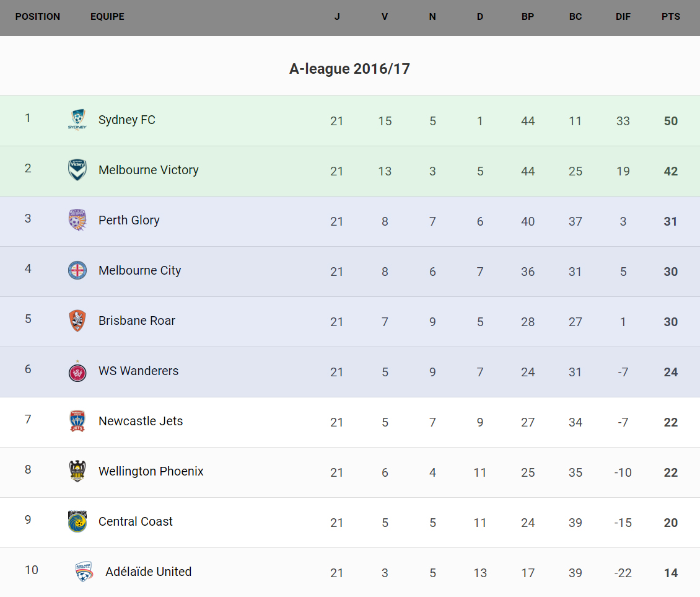
Task: Click the A-league 2016/17 title
Action: 349,69
